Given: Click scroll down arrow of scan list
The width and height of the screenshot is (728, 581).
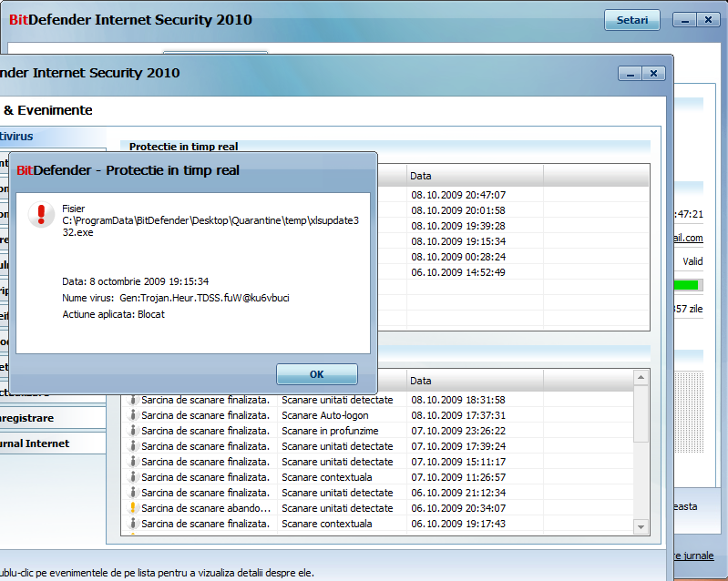Looking at the screenshot, I should pyautogui.click(x=641, y=526).
